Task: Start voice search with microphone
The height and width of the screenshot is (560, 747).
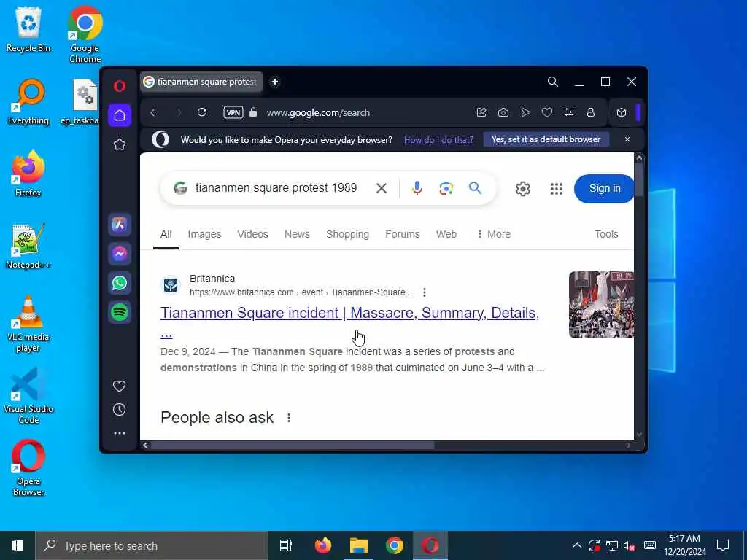Action: [417, 188]
